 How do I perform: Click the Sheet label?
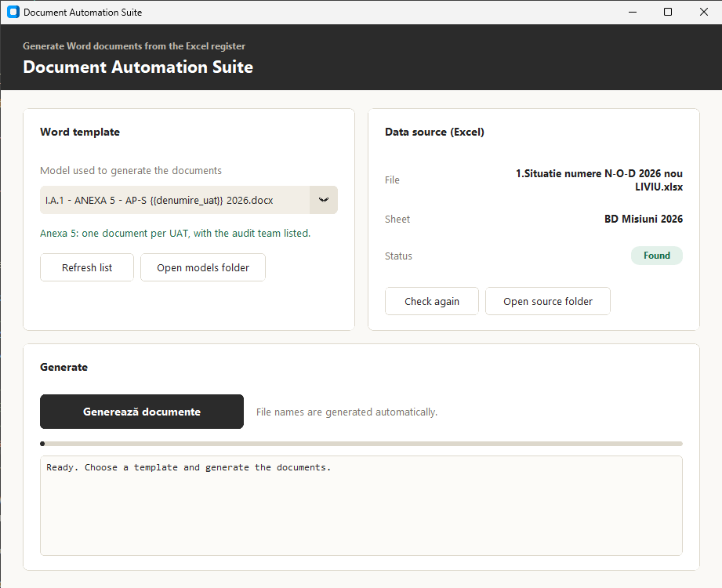tap(397, 220)
